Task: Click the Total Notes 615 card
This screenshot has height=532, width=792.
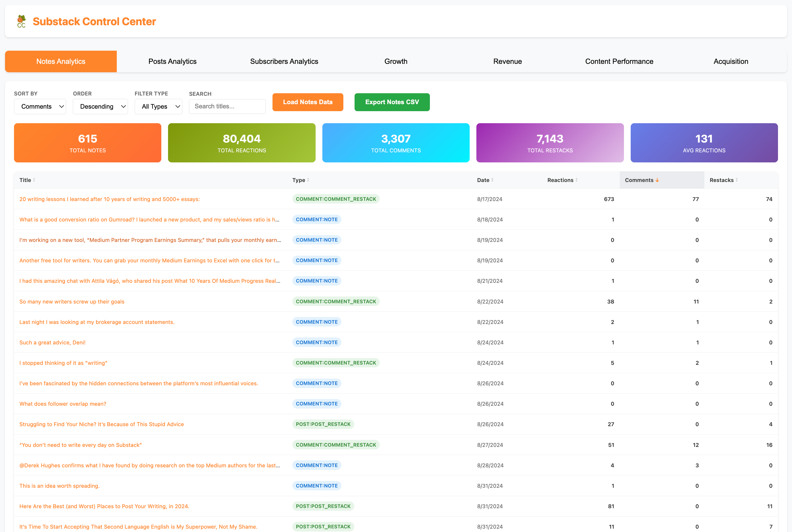Action: 88,143
